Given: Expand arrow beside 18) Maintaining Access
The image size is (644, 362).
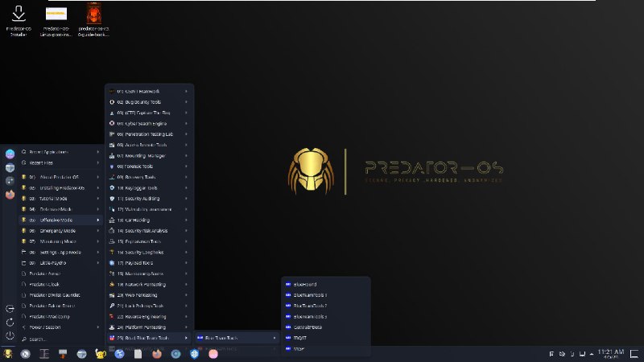Looking at the screenshot, I should click(x=186, y=274).
